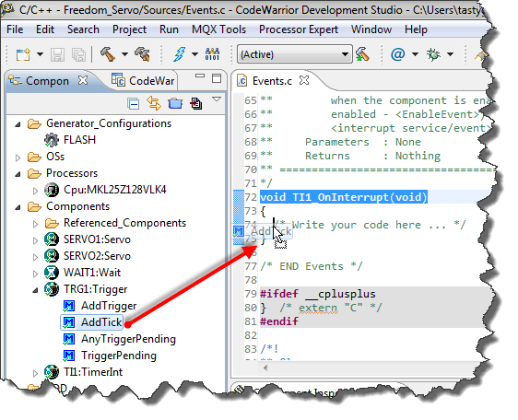Click the Build hammer icon
The image size is (518, 420).
[x=107, y=54]
